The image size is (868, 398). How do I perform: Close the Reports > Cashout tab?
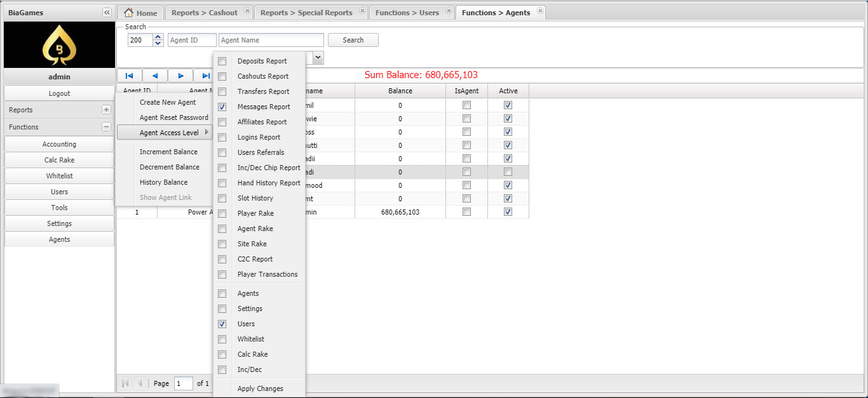(x=247, y=11)
